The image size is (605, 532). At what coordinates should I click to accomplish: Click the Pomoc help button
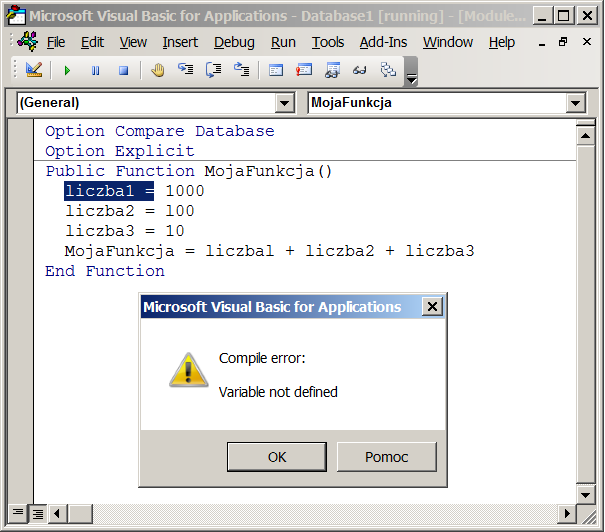pyautogui.click(x=387, y=457)
